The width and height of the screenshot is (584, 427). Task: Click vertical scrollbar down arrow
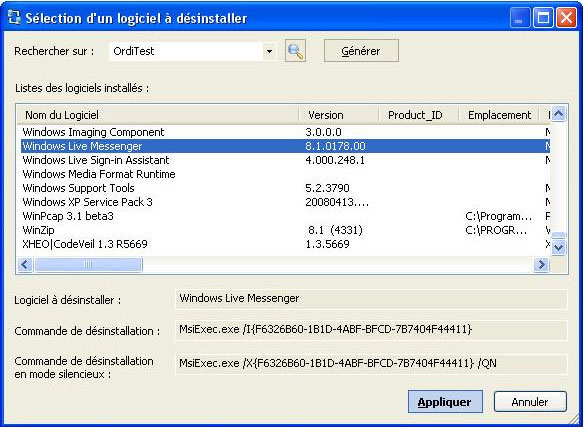(x=559, y=247)
